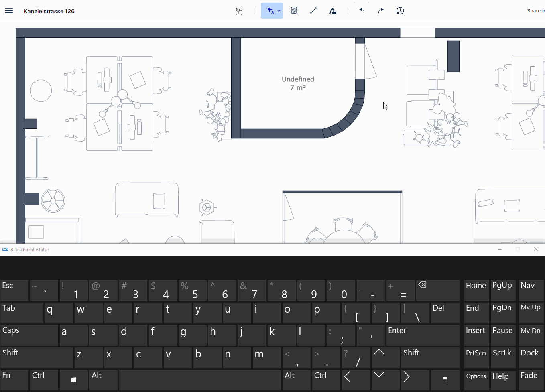This screenshot has height=392, width=545.
Task: Open the version history clock icon
Action: point(400,11)
